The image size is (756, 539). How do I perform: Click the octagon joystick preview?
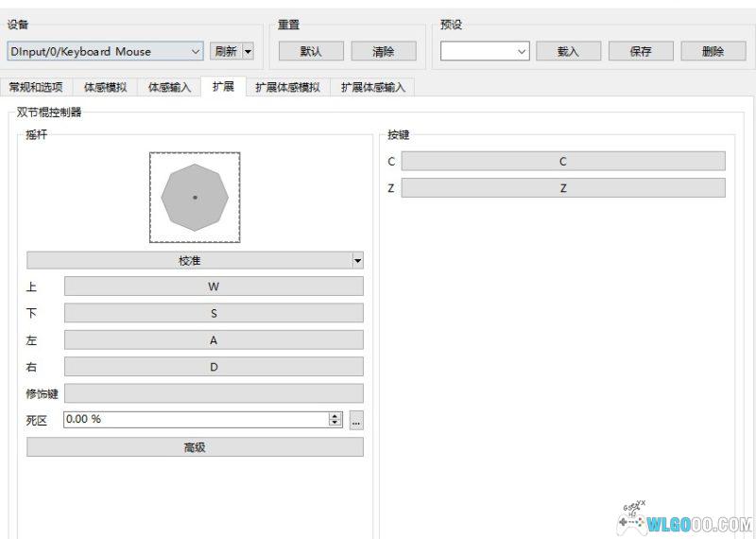click(195, 198)
